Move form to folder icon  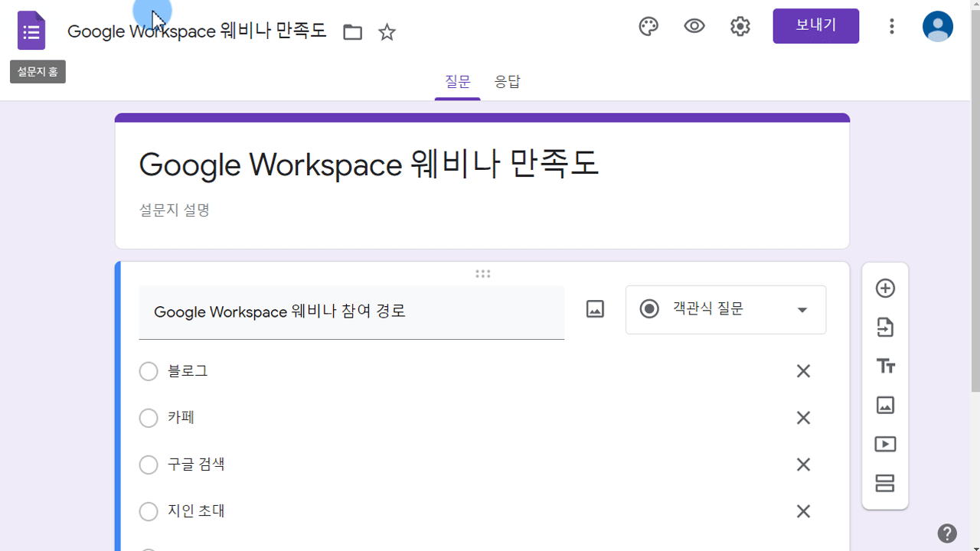(352, 32)
